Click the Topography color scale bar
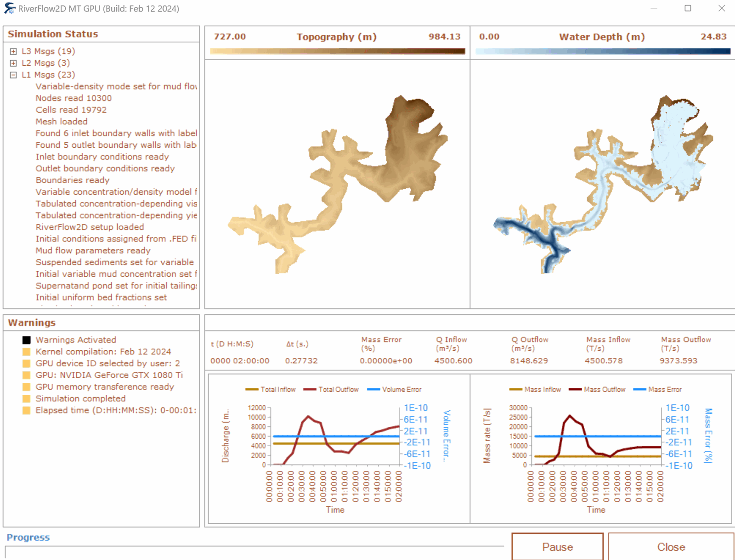 (337, 51)
